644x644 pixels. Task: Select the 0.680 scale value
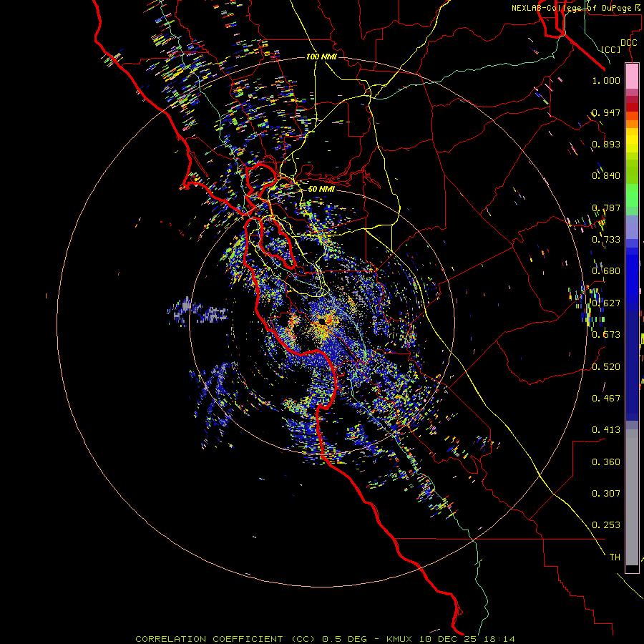pyautogui.click(x=606, y=271)
